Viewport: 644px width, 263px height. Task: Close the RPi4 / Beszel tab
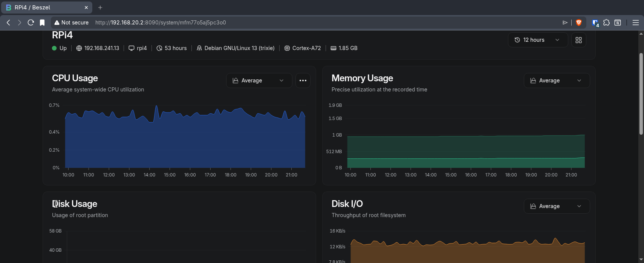[x=86, y=8]
